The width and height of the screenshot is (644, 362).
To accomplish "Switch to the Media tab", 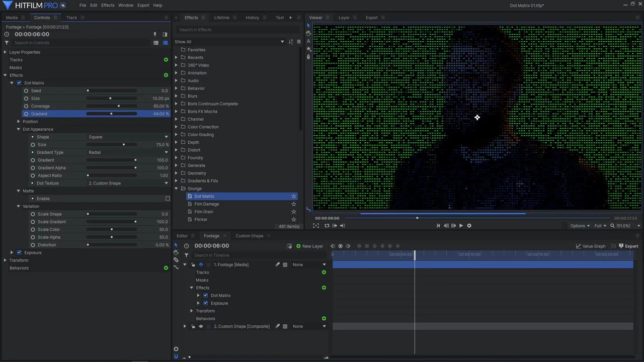I will point(12,18).
